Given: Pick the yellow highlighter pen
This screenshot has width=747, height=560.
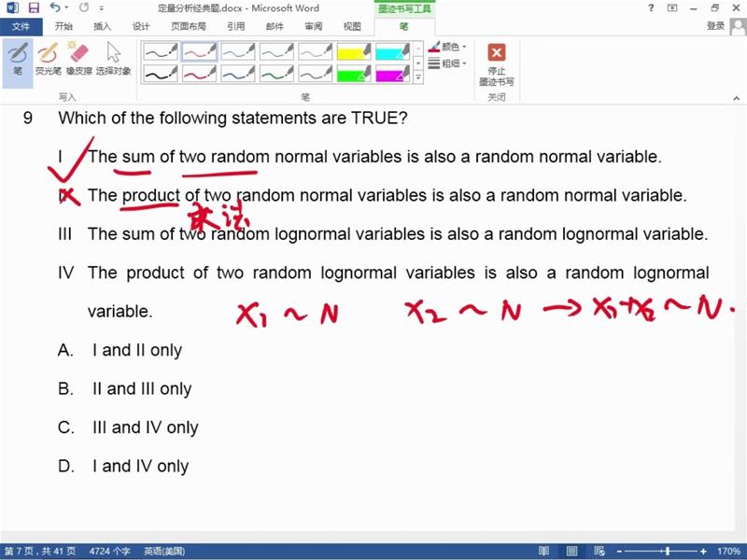Looking at the screenshot, I should coord(354,51).
